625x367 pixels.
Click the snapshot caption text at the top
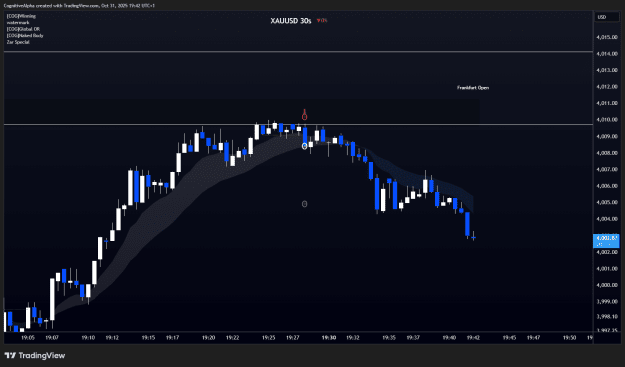(x=79, y=6)
